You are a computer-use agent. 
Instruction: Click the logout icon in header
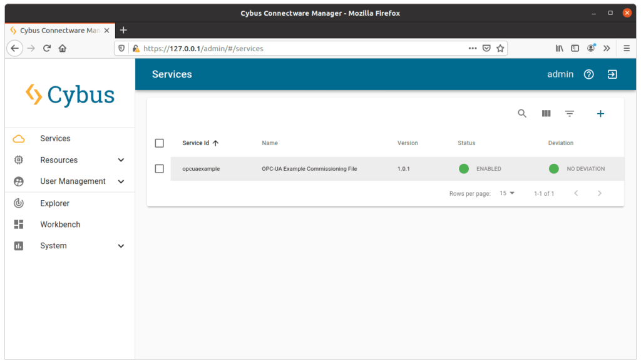point(612,74)
